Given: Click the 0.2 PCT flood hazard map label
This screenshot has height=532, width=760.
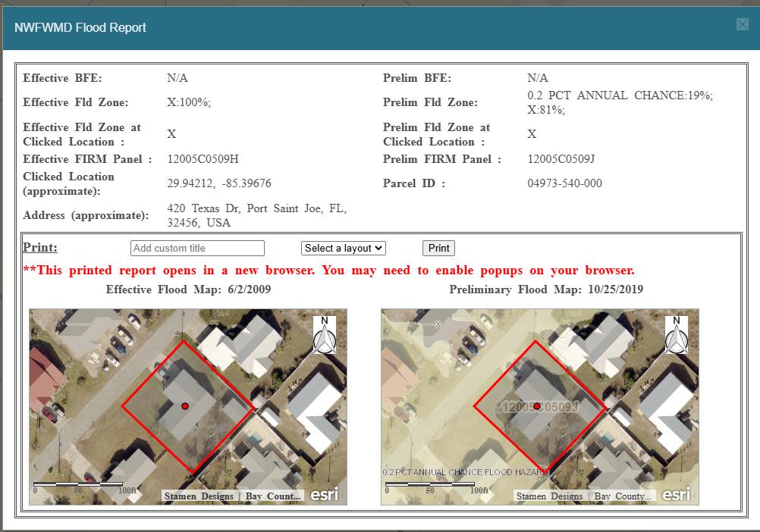Looking at the screenshot, I should click(465, 472).
